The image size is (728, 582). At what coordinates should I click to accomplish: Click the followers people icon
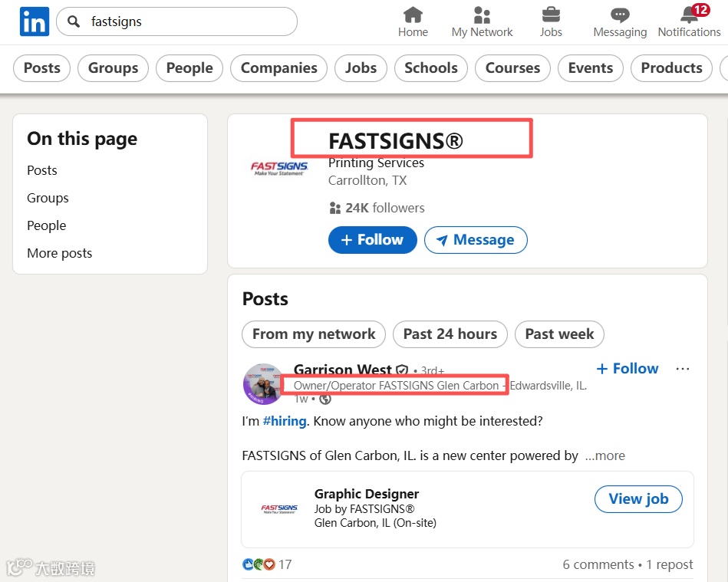tap(334, 208)
